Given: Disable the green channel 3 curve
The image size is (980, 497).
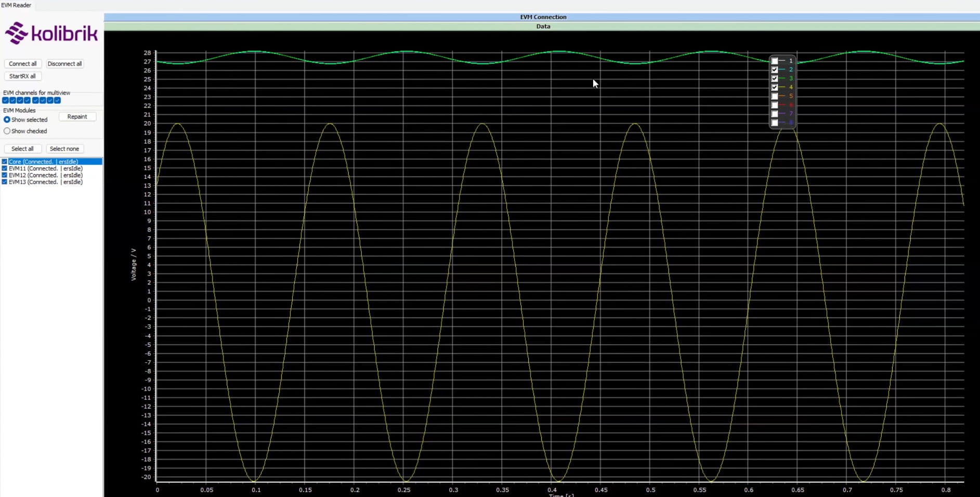Looking at the screenshot, I should click(775, 78).
